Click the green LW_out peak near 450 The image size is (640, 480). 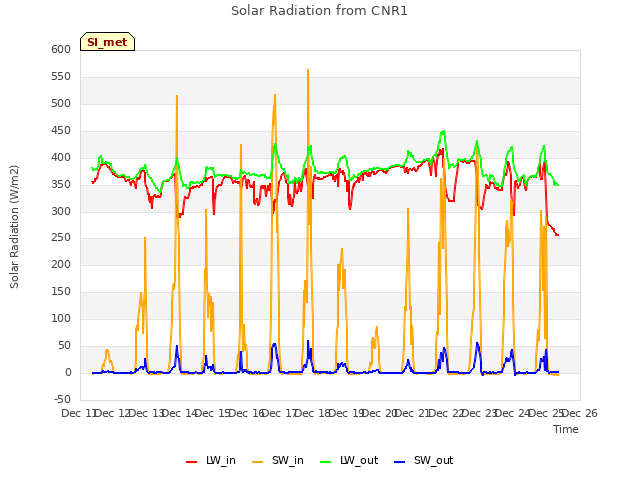click(443, 131)
